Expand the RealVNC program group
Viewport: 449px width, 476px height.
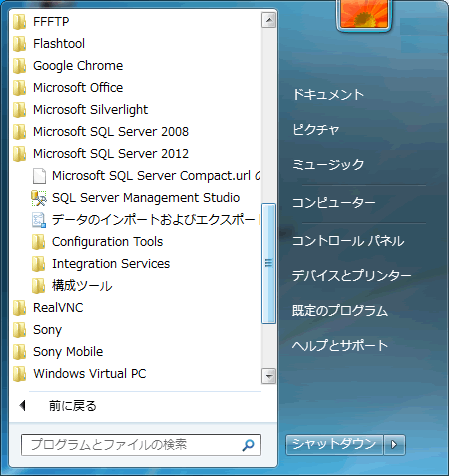58,308
